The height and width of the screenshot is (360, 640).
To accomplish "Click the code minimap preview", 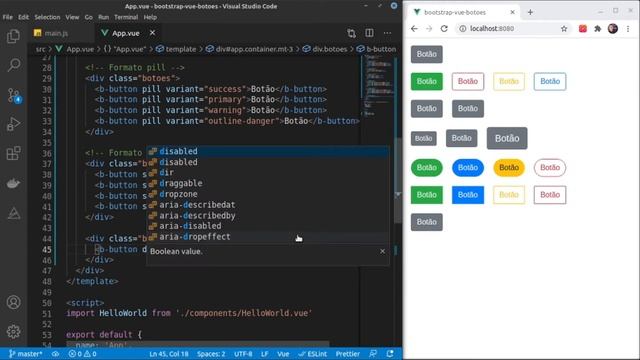I will point(378,86).
